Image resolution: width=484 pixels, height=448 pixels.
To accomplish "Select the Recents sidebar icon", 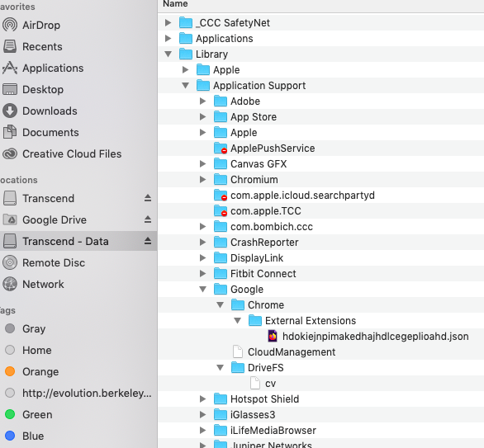I will (x=10, y=46).
